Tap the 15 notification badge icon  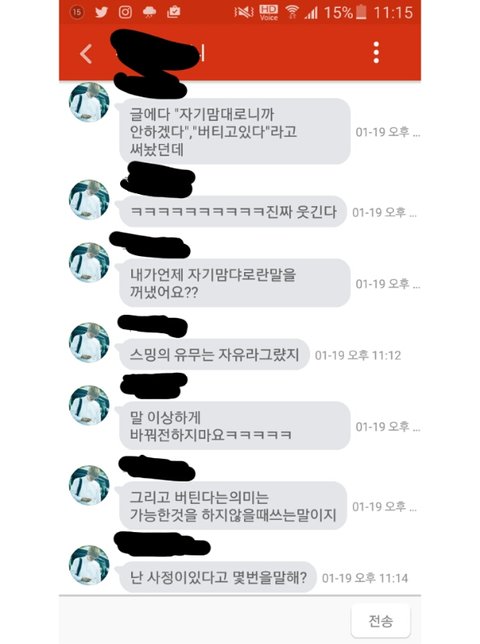pyautogui.click(x=77, y=12)
